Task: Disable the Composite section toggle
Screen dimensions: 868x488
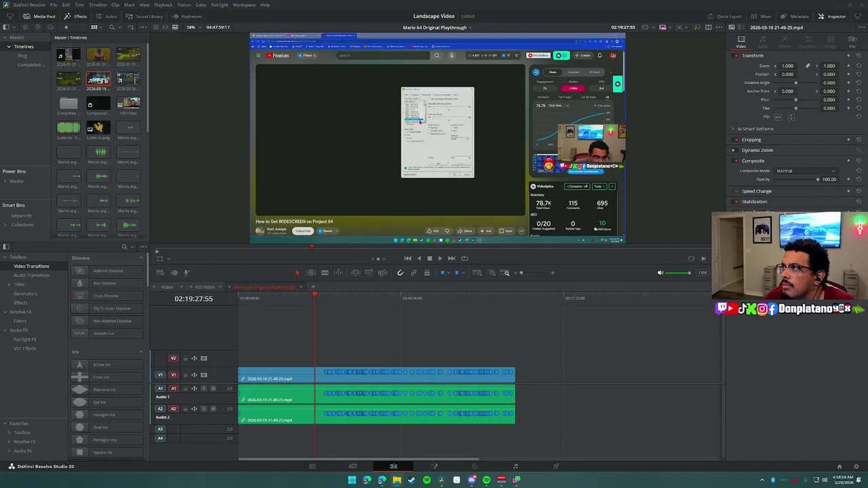Action: [x=736, y=161]
